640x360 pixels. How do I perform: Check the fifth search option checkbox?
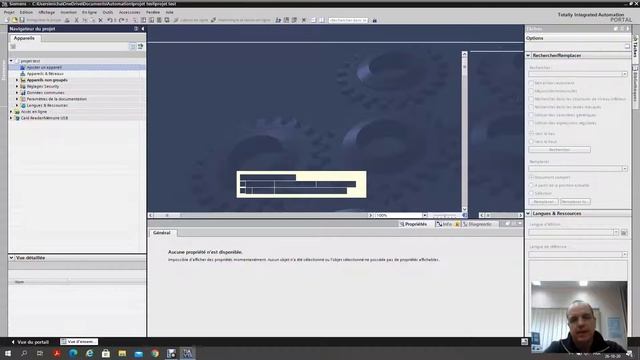pyautogui.click(x=531, y=115)
